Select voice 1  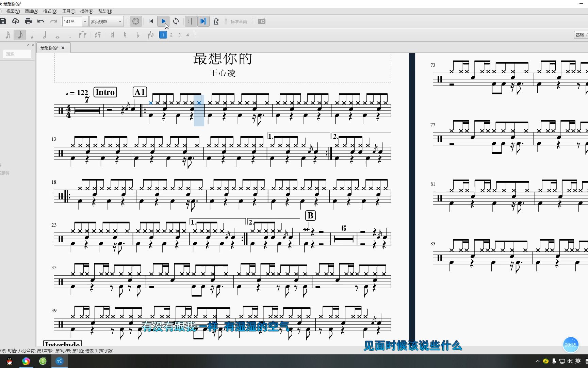coord(163,35)
